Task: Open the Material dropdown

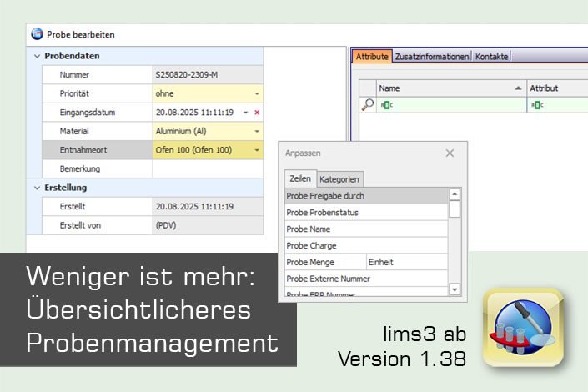Action: click(x=257, y=131)
